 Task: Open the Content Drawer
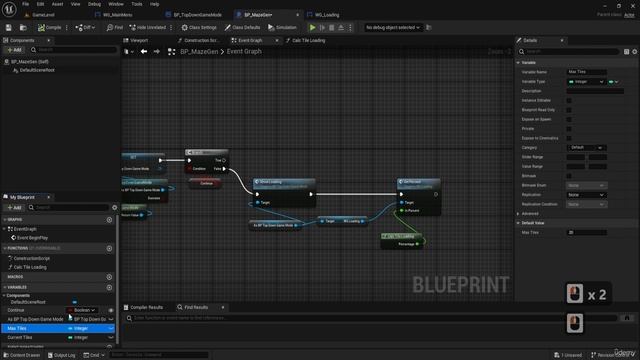click(21, 355)
